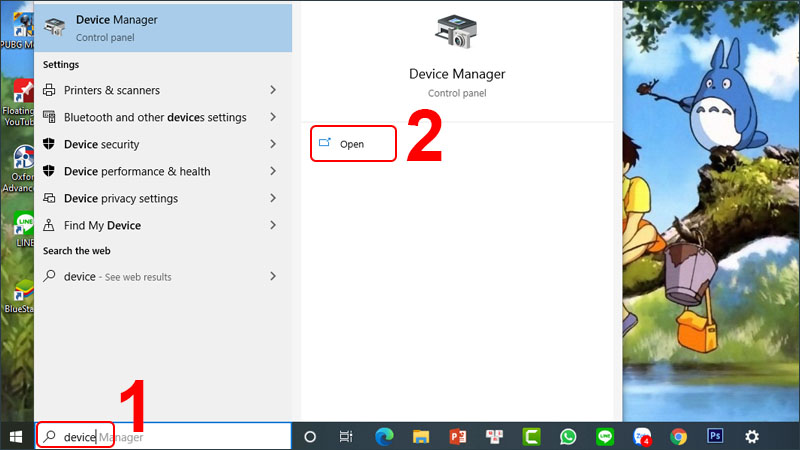Expand Device privacy settings chevron
Image resolution: width=800 pixels, height=450 pixels.
coord(273,198)
